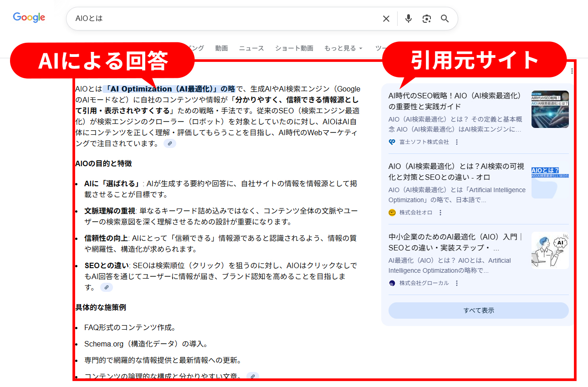Click すべて表示 button
588x387 pixels.
click(478, 311)
